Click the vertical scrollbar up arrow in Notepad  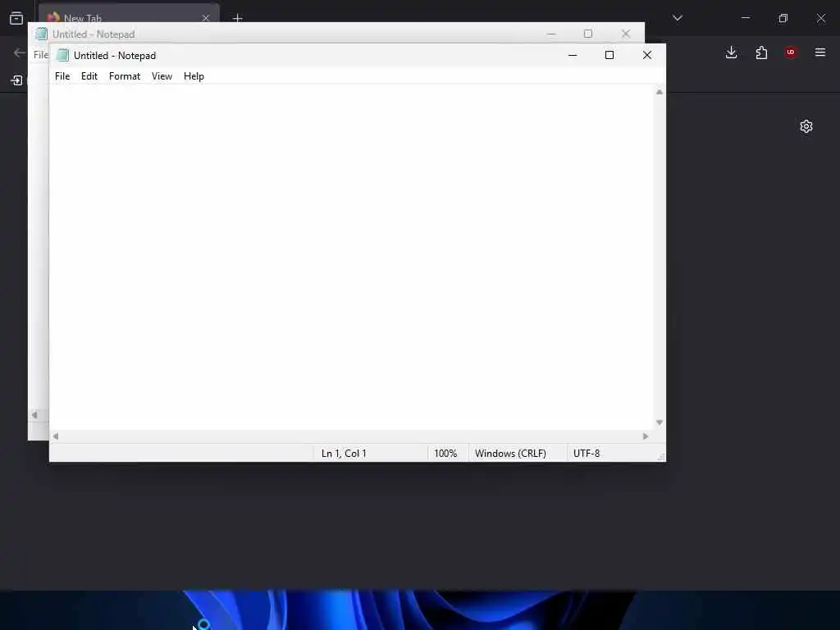click(x=660, y=92)
